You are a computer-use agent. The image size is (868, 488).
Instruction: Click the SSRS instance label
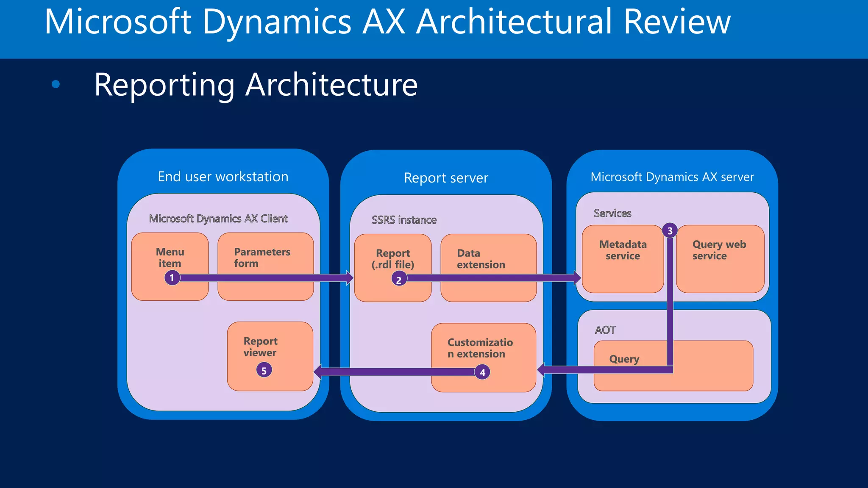point(404,220)
